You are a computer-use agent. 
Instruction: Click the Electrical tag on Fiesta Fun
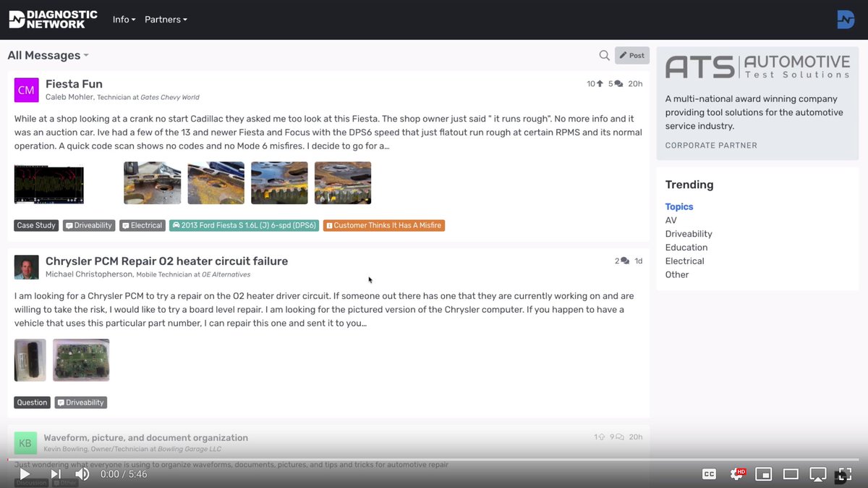pos(142,225)
